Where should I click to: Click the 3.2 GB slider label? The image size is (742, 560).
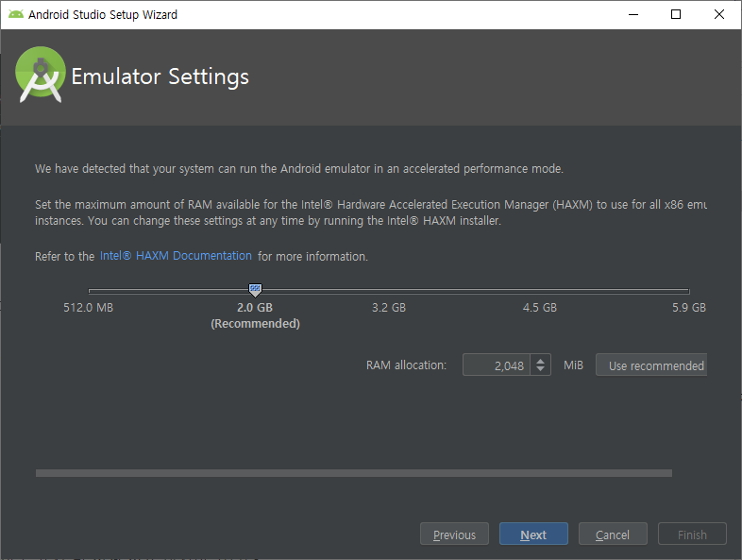coord(389,308)
